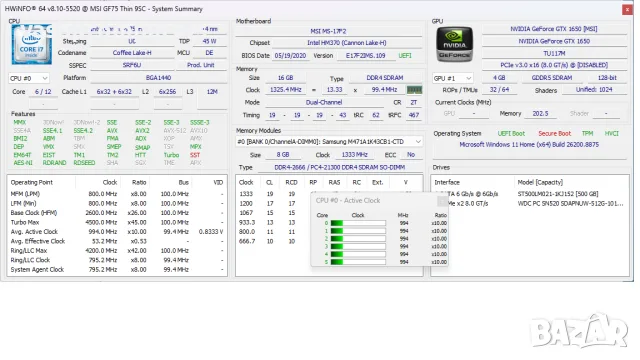The height and width of the screenshot is (360, 640).
Task: Click the NVIDIA GeForce logo
Action: coord(454,44)
